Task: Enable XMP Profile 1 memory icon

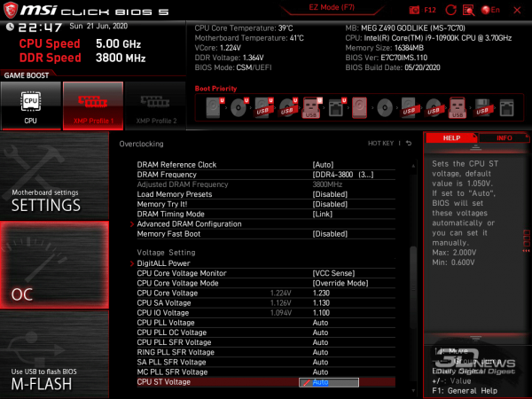Action: point(92,106)
